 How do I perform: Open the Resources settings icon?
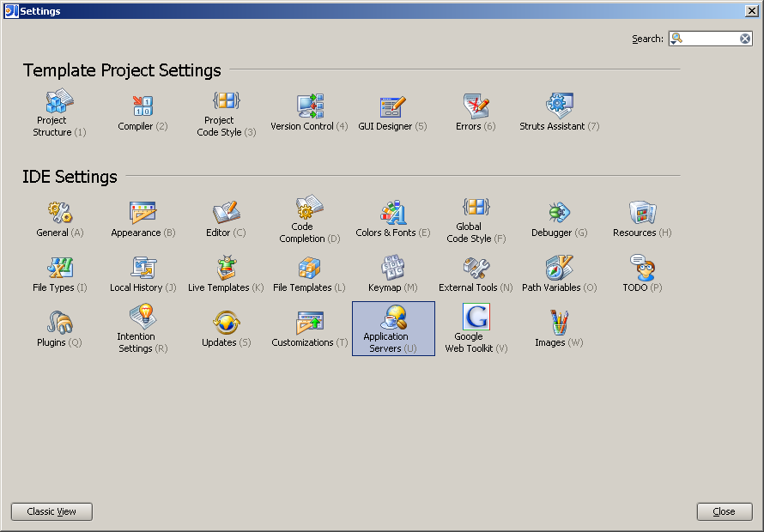coord(643,213)
